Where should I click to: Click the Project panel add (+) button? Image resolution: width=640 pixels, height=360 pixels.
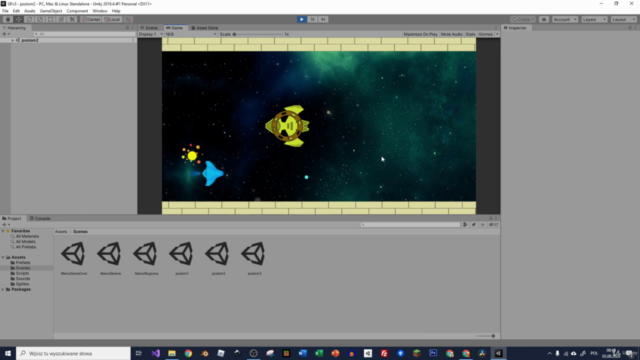6,224
